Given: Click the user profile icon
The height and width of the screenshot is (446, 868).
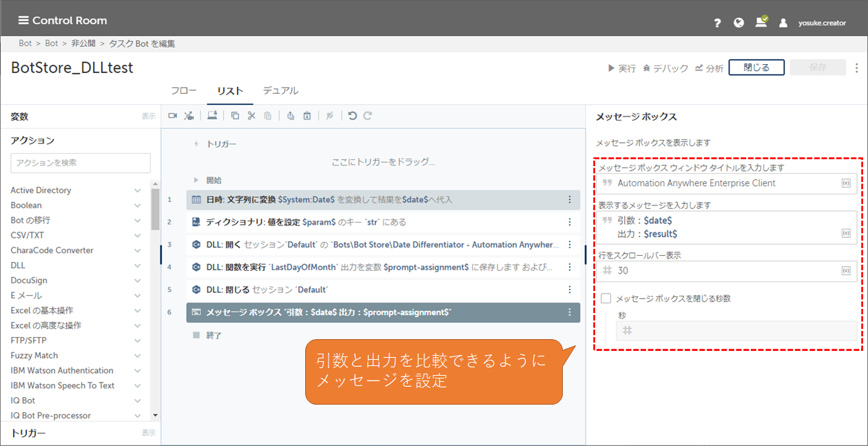Looking at the screenshot, I should (783, 23).
